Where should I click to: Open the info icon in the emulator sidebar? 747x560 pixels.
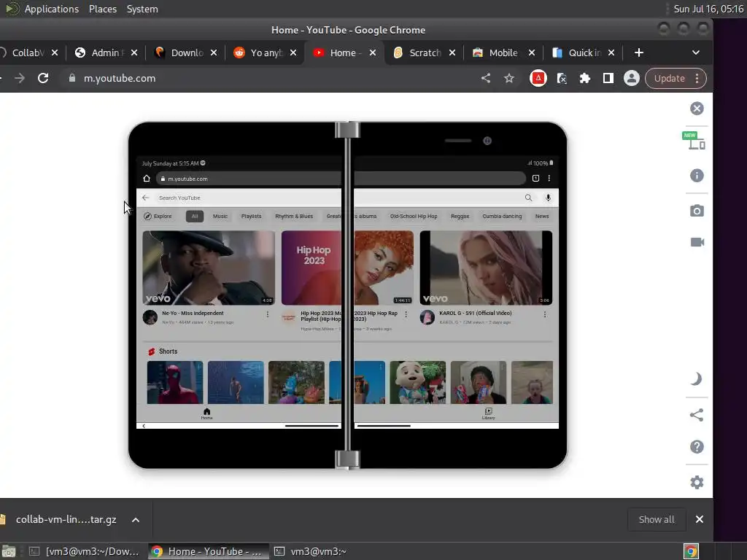[x=697, y=176]
